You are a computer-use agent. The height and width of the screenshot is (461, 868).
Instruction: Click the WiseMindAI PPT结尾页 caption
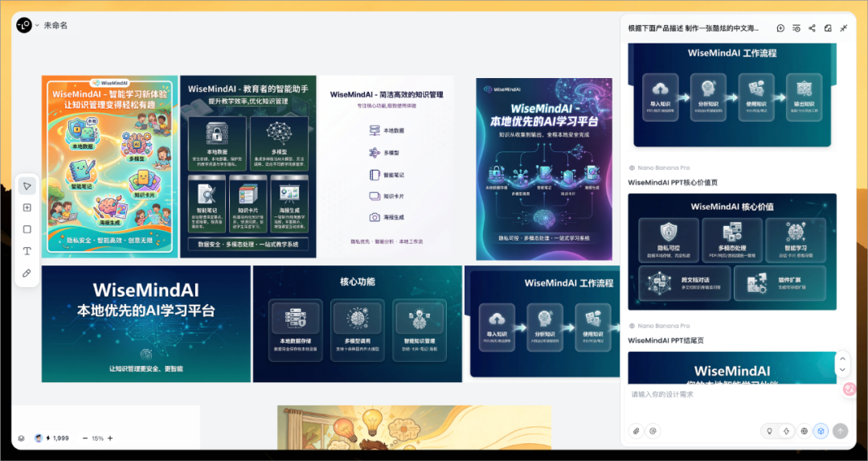(x=666, y=340)
